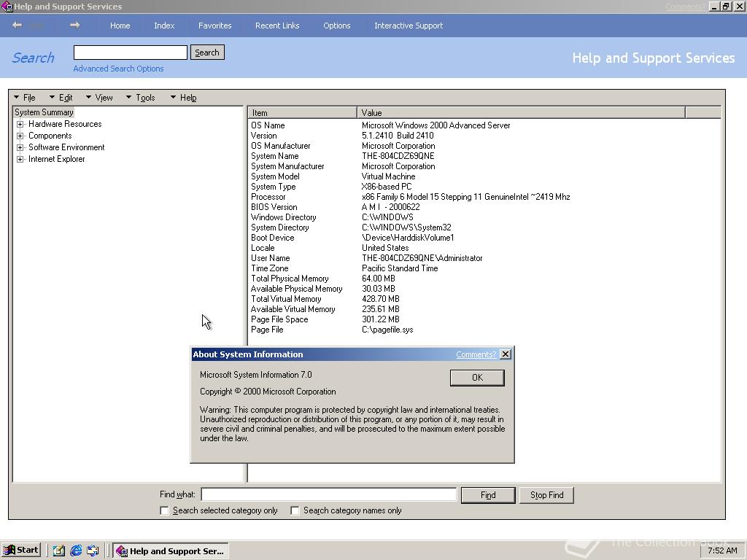
Task: Open the Help dropdown menu
Action: (x=183, y=98)
